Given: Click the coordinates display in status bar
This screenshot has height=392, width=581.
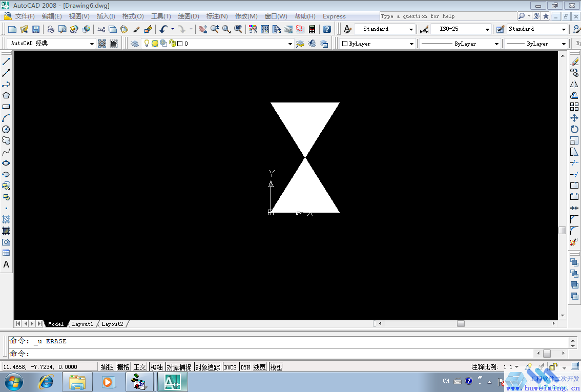Looking at the screenshot, I should coord(50,367).
